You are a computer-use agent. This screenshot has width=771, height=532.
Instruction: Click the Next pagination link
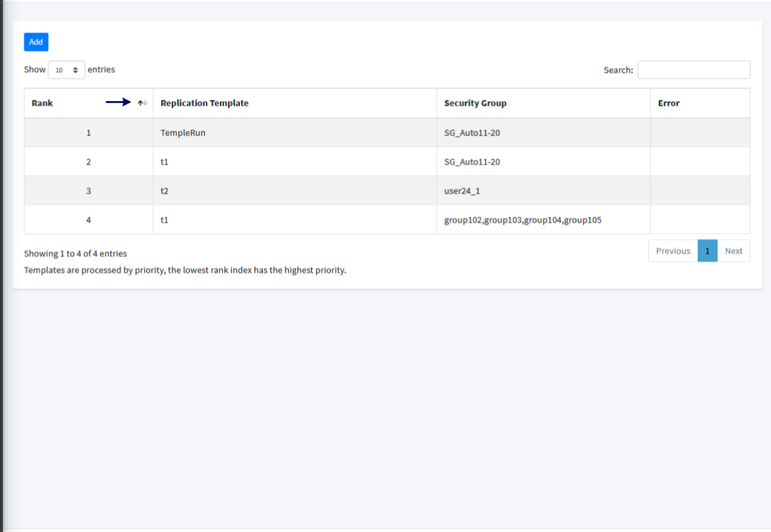click(x=733, y=250)
